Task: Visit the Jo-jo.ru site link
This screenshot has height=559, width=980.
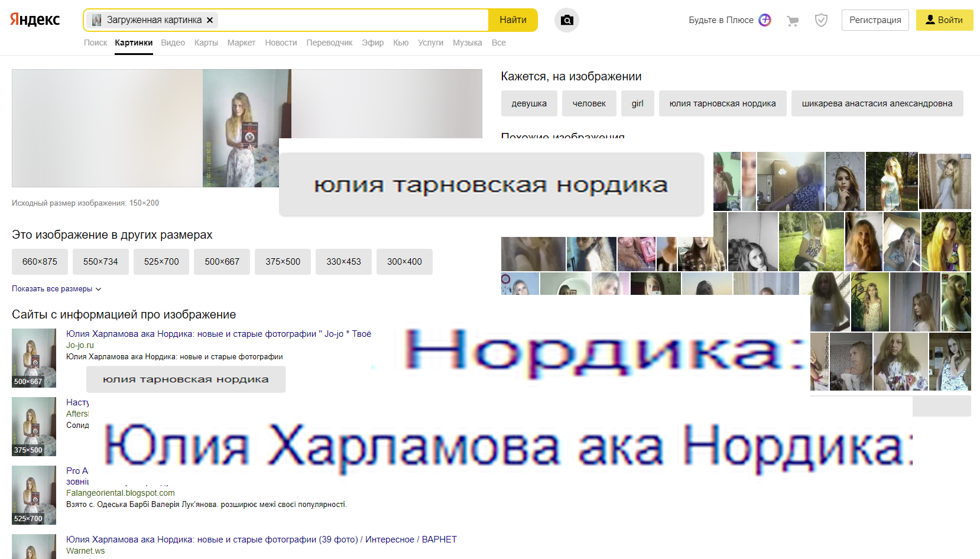Action: [80, 346]
